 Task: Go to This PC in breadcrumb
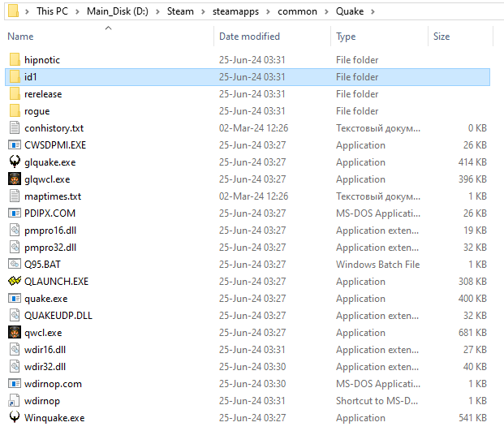[52, 11]
